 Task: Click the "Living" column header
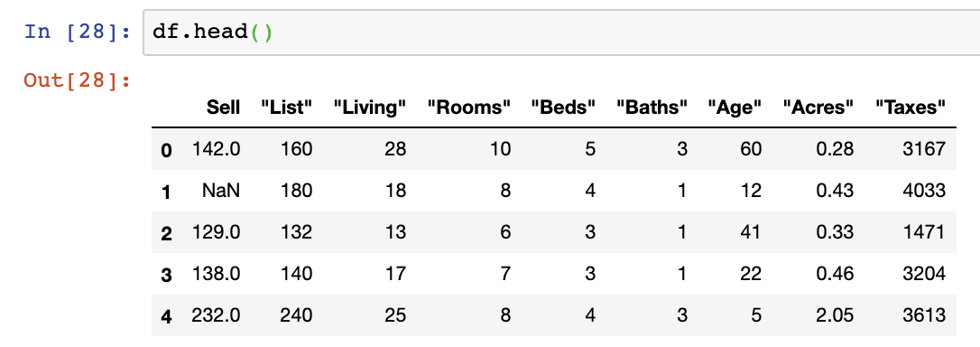pyautogui.click(x=370, y=108)
